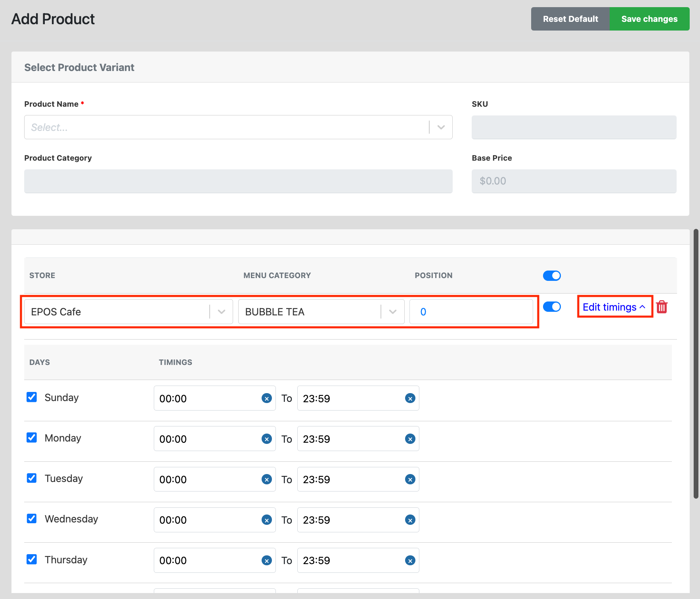
Task: Click the Base Price field
Action: click(574, 181)
